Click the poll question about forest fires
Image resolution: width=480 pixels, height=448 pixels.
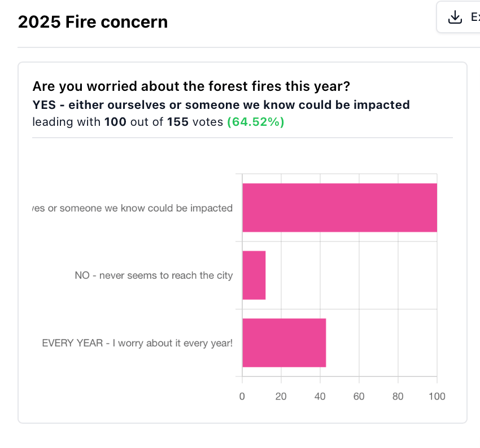pyautogui.click(x=191, y=86)
